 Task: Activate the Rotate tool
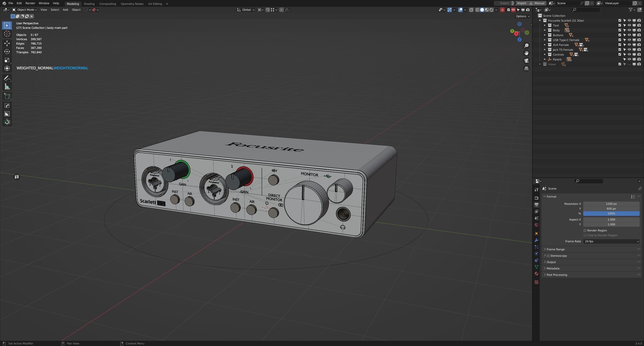coord(7,52)
